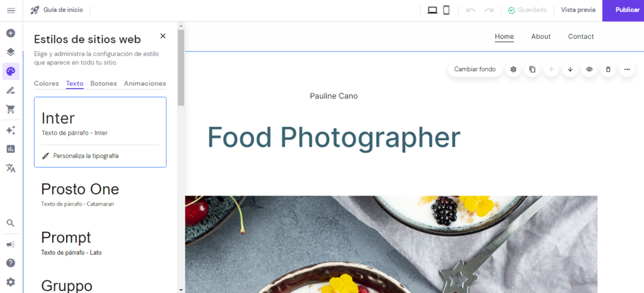Open the Add element plus icon
This screenshot has width=644, height=293.
coord(11,33)
